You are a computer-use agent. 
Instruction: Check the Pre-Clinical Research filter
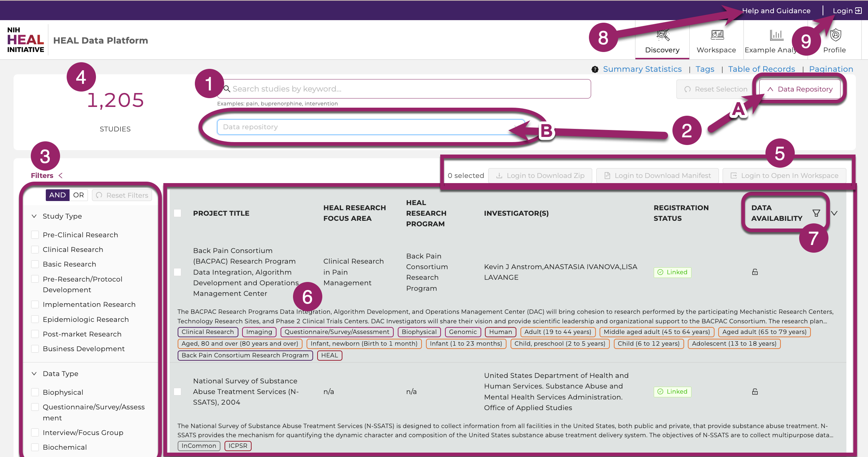click(35, 235)
